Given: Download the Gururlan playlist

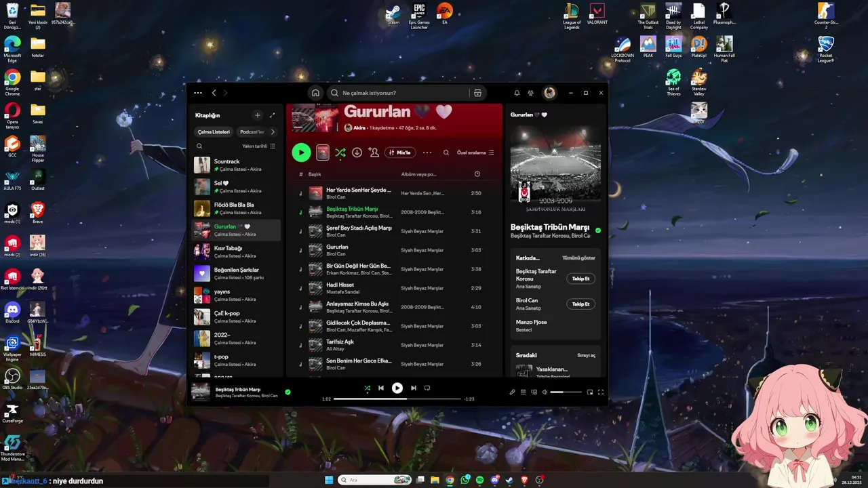Looking at the screenshot, I should (357, 152).
